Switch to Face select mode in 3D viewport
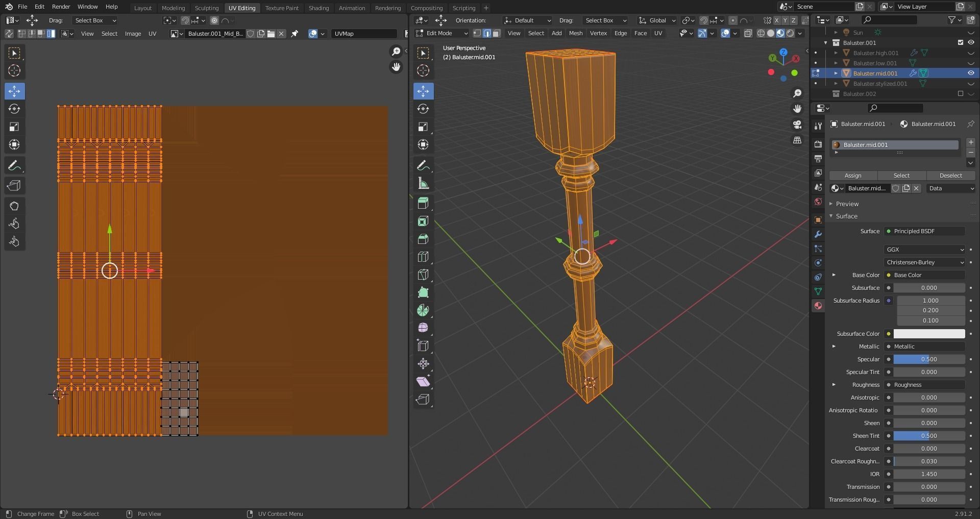This screenshot has width=980, height=519. click(497, 33)
